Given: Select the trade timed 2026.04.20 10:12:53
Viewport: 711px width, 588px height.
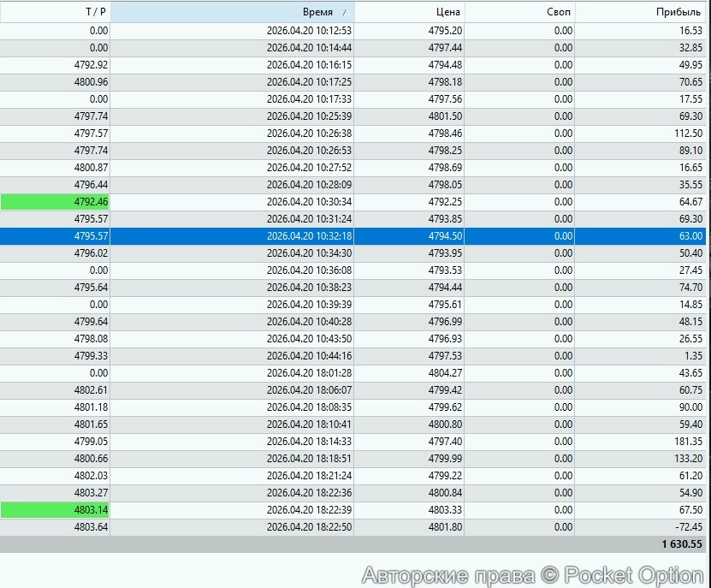Looking at the screenshot, I should [x=308, y=31].
